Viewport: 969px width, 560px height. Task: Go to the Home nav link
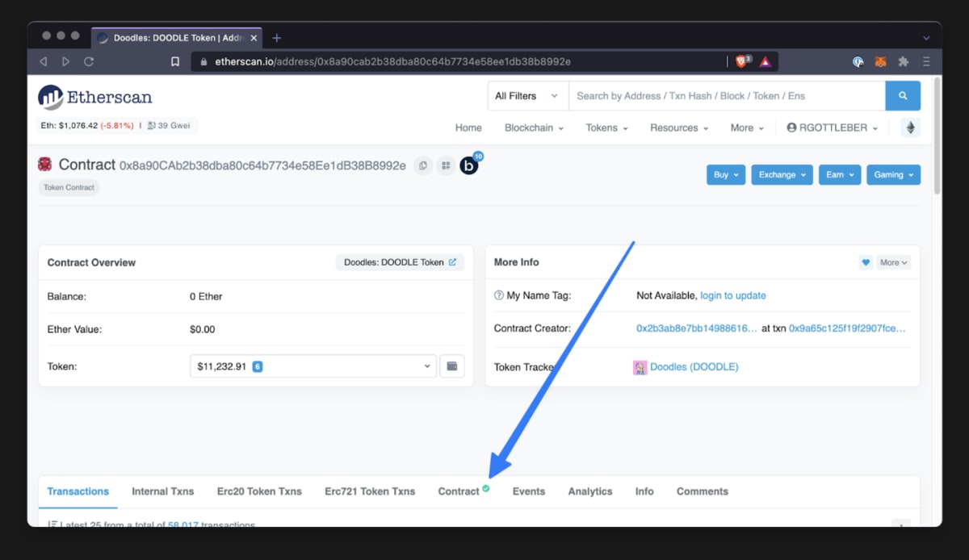(x=468, y=127)
